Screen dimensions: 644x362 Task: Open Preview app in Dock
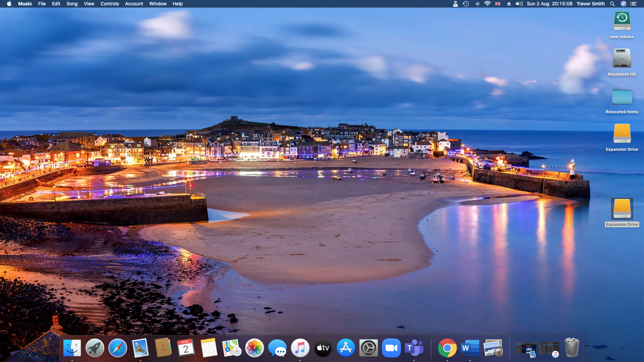[x=493, y=348]
